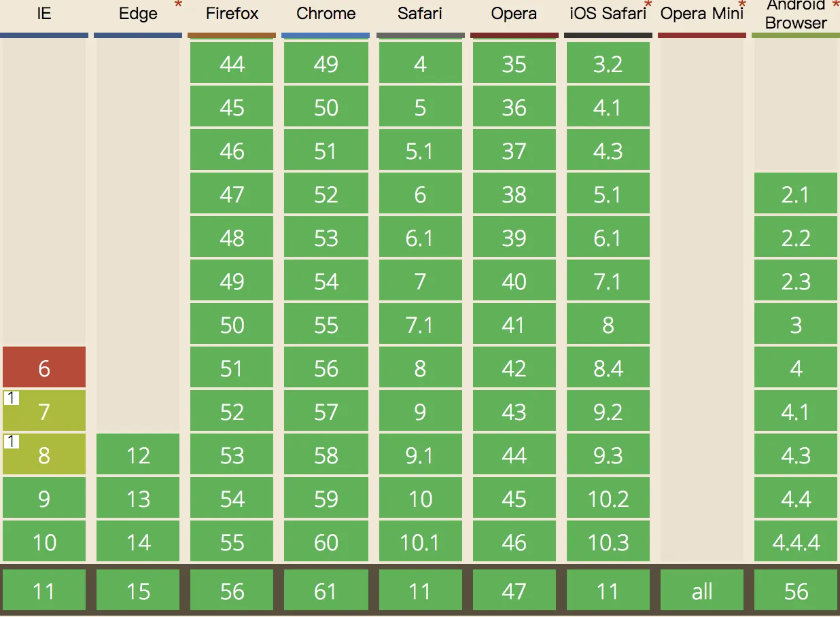Click the iOS Safari 3.2 version cell

tap(608, 63)
